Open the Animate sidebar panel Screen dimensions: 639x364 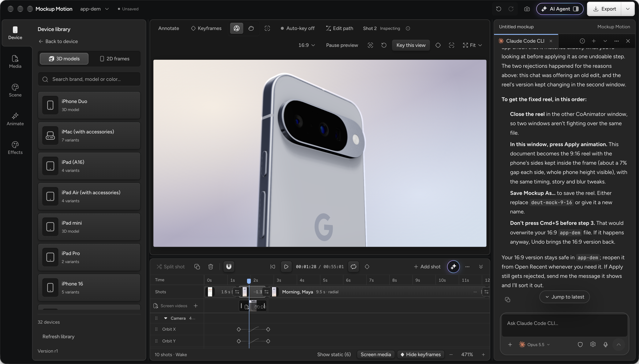click(15, 119)
